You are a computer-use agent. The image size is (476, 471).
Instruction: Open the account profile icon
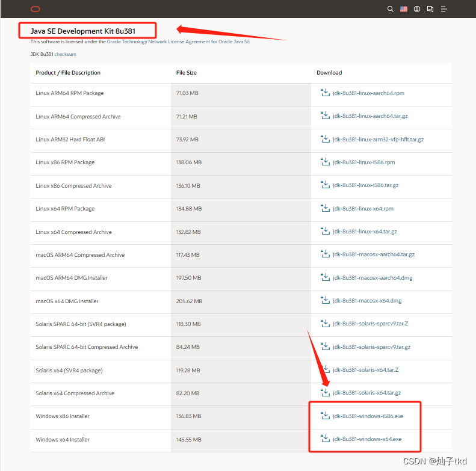click(x=417, y=9)
